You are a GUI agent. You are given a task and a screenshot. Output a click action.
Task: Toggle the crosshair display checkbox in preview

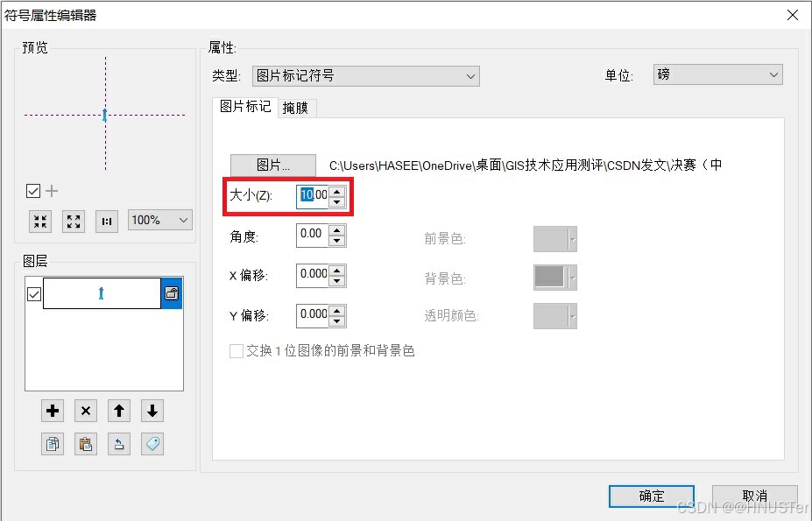click(x=33, y=191)
